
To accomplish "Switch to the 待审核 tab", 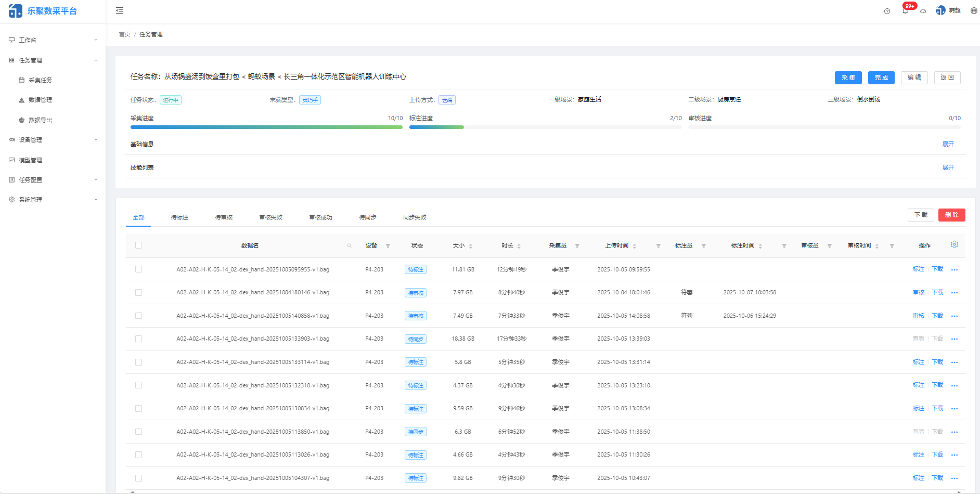I will [x=223, y=217].
